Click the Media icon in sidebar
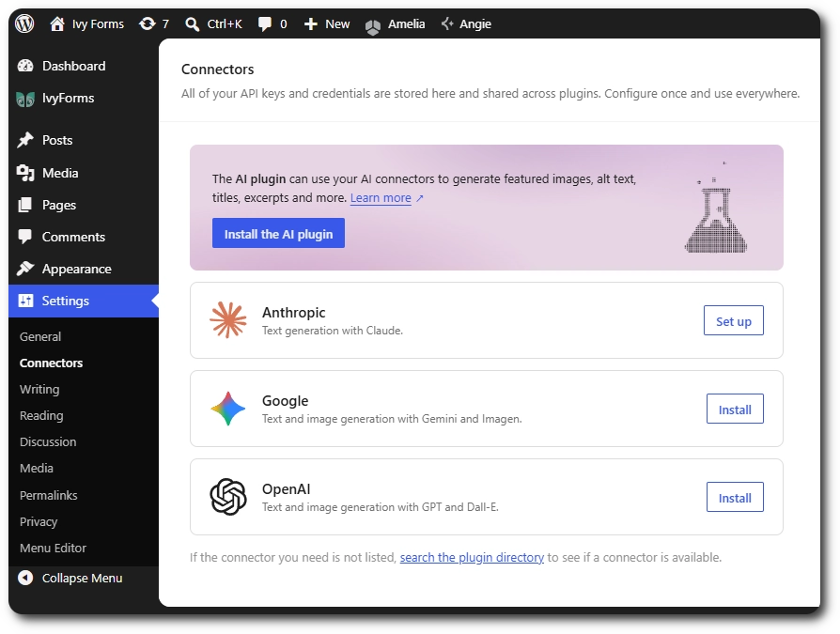 [25, 173]
